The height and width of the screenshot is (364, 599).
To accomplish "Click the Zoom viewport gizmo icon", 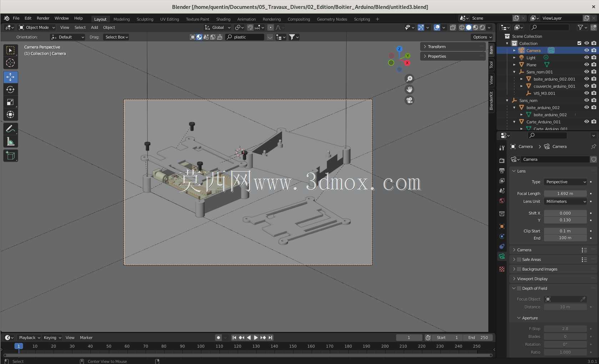I will [x=409, y=78].
